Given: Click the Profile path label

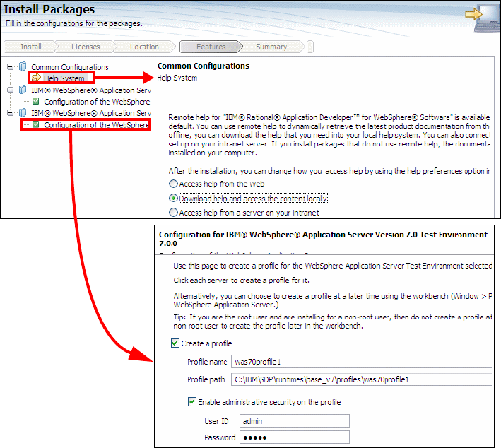Looking at the screenshot, I should [x=206, y=379].
